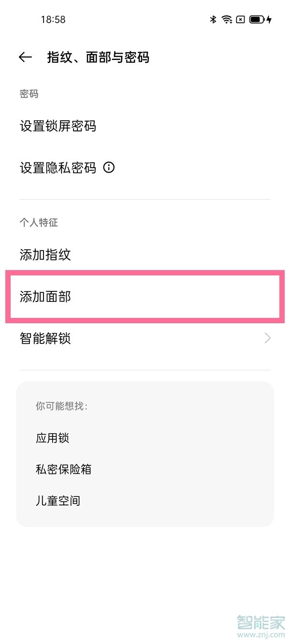Expand 智能解锁 via its chevron arrow
Screen dimensions: 290x644
[267, 338]
